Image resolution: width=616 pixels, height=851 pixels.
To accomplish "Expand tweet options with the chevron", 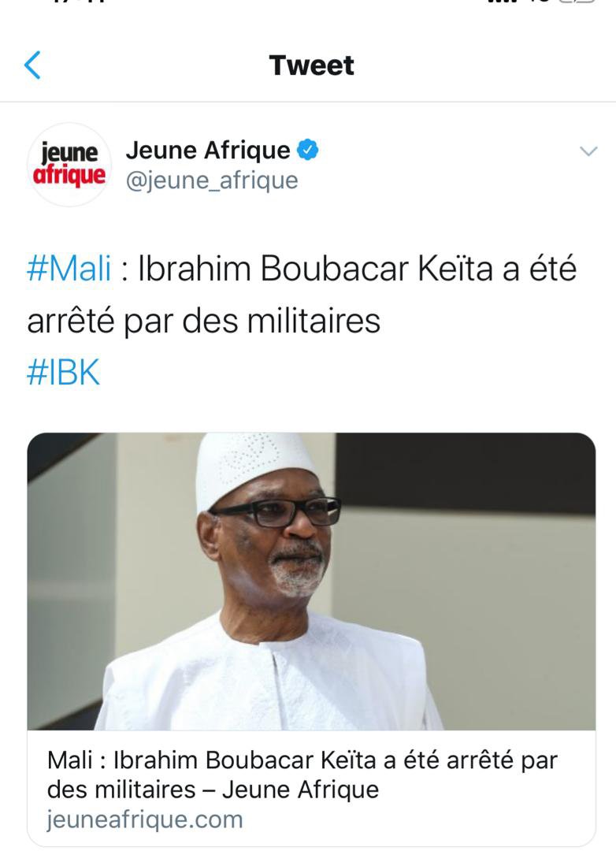I will [588, 151].
